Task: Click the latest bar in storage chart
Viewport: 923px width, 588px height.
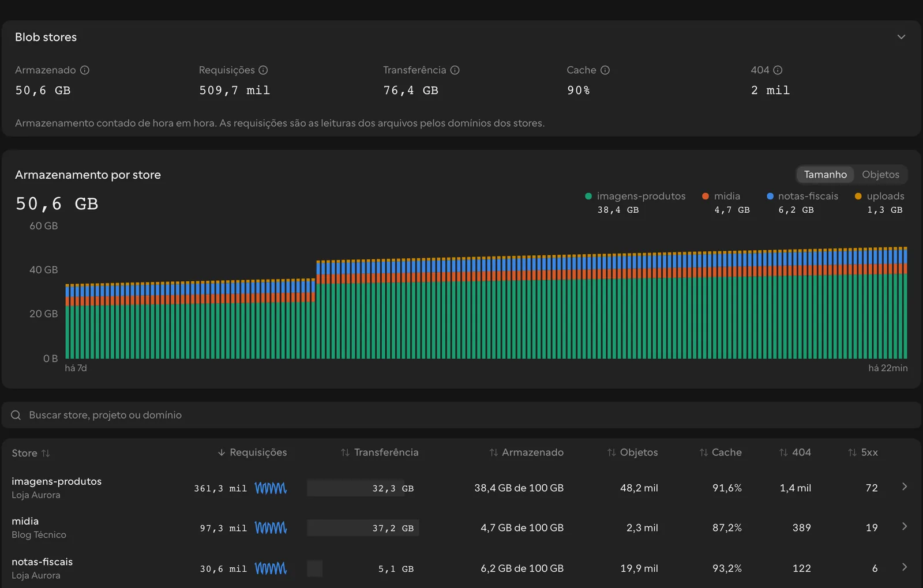Action: coord(905,303)
